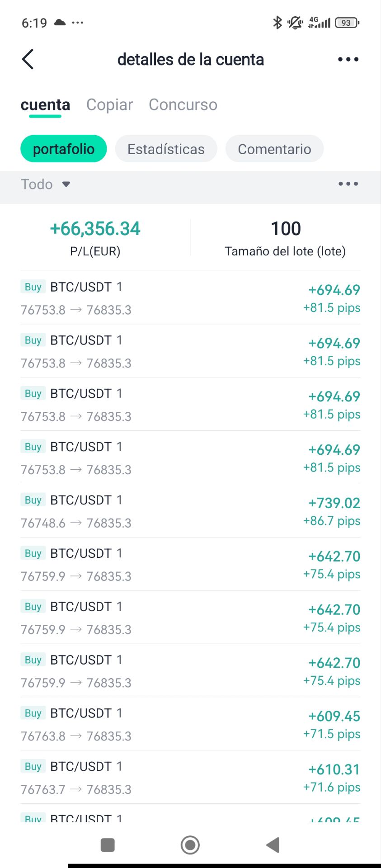Open the BTC/USDT trade with +609.45 profit

(190, 724)
